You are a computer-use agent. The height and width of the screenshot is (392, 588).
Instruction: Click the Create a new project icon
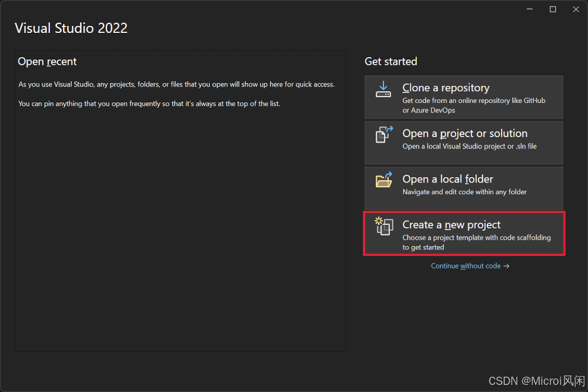(384, 226)
